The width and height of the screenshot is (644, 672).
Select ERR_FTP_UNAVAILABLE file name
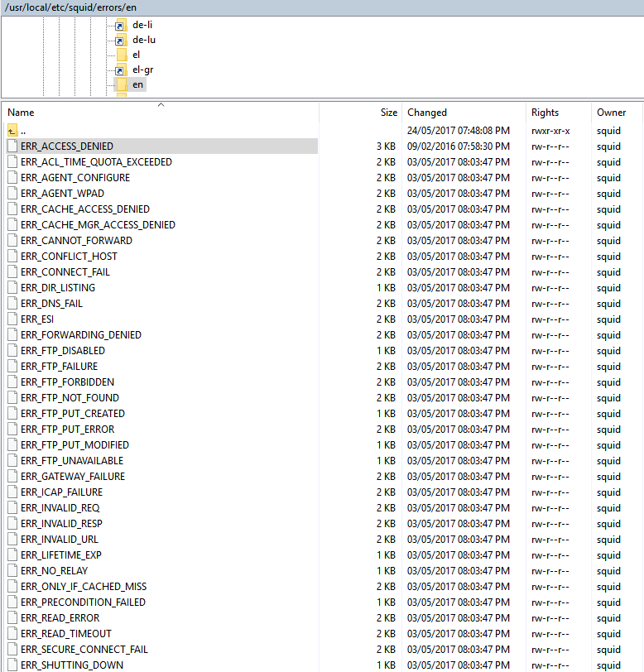[x=72, y=461]
